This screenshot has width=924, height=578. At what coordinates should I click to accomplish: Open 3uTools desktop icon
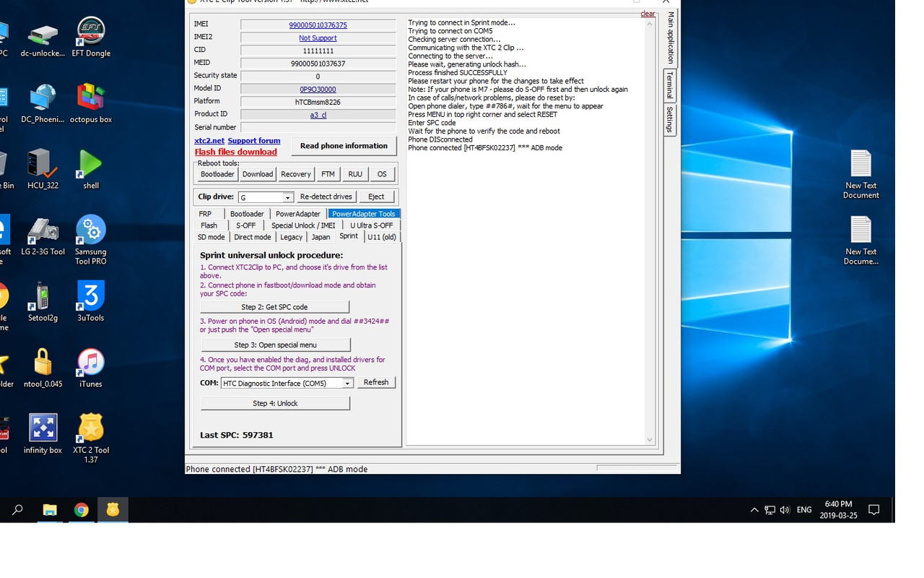[91, 302]
